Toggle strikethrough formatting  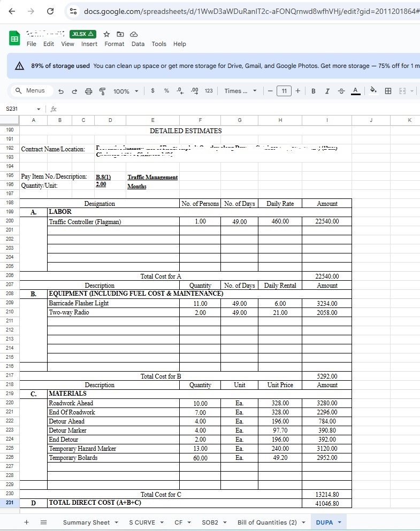(341, 91)
